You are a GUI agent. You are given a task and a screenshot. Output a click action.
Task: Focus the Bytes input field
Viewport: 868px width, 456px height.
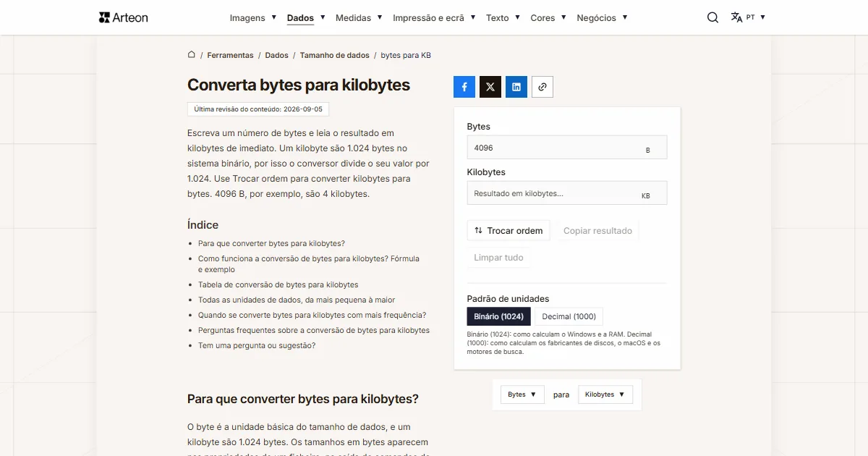567,147
